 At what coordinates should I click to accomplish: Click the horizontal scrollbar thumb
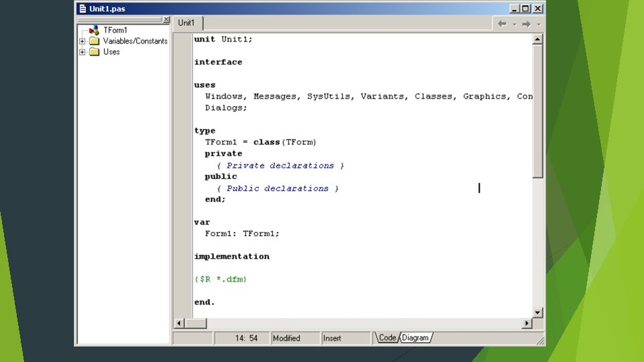(x=195, y=323)
